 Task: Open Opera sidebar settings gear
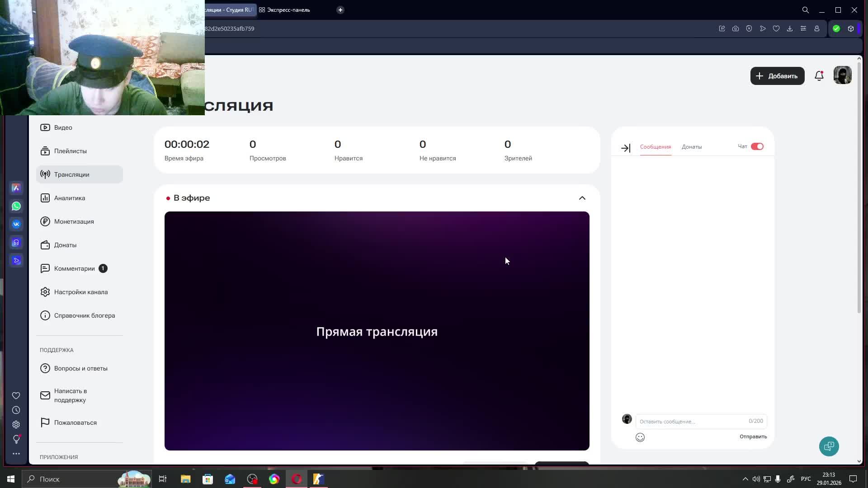(x=16, y=425)
